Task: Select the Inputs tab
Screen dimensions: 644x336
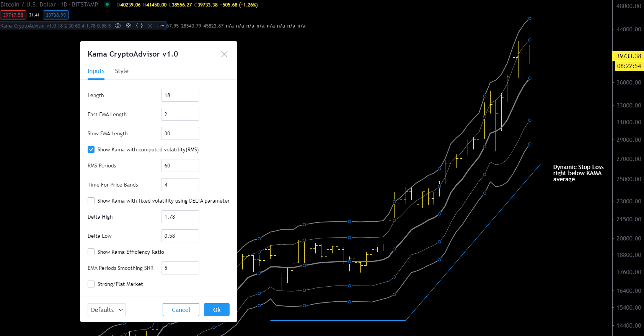Action: click(x=96, y=71)
